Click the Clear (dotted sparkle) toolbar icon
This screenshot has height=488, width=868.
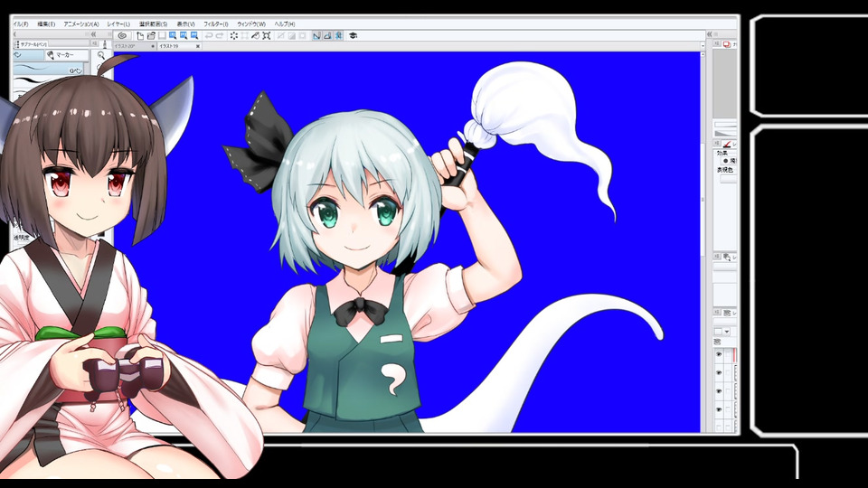[234, 35]
